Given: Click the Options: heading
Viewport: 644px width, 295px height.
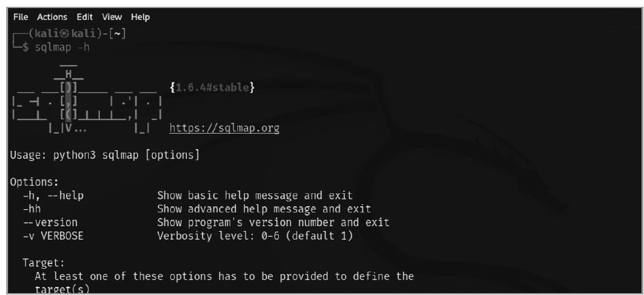Looking at the screenshot, I should pyautogui.click(x=35, y=182).
